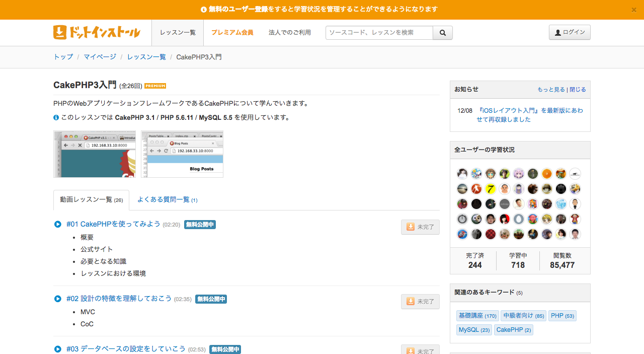
Task: Click the magnifier search button
Action: tap(443, 33)
